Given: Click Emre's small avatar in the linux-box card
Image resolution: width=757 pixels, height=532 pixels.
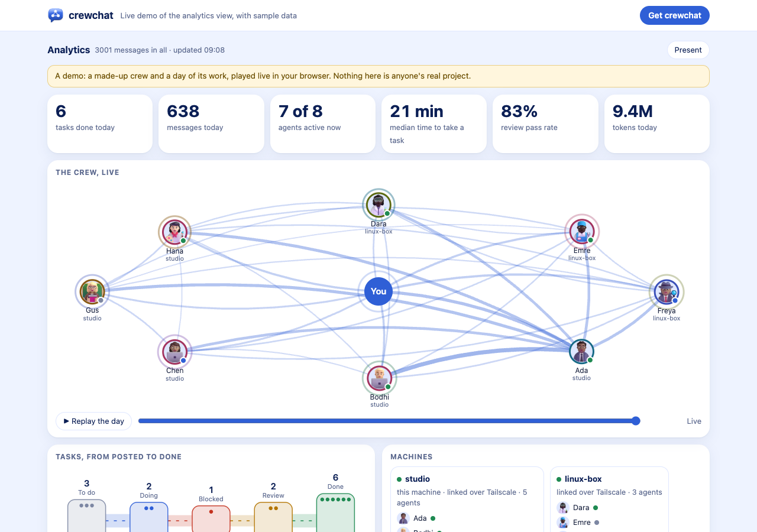Looking at the screenshot, I should pos(563,523).
